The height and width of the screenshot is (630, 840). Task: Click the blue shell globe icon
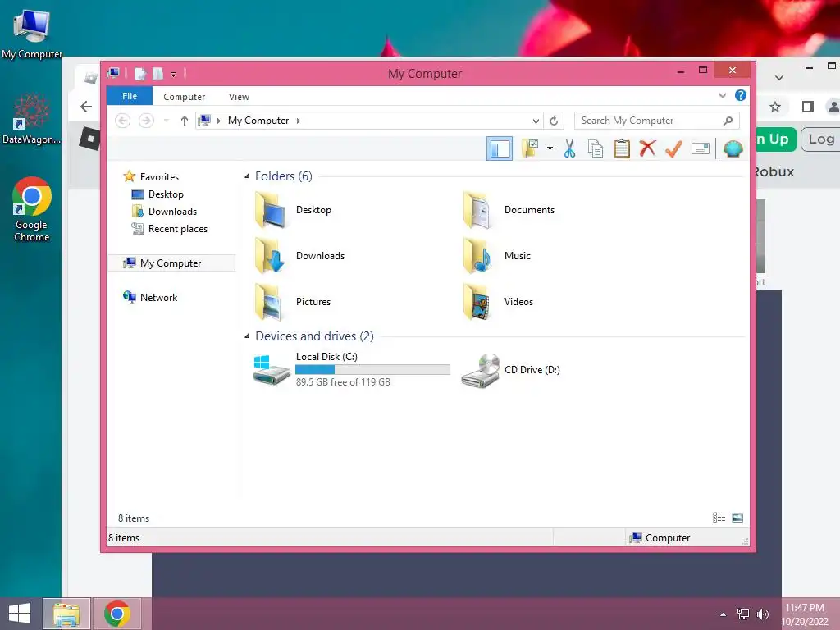coord(733,148)
